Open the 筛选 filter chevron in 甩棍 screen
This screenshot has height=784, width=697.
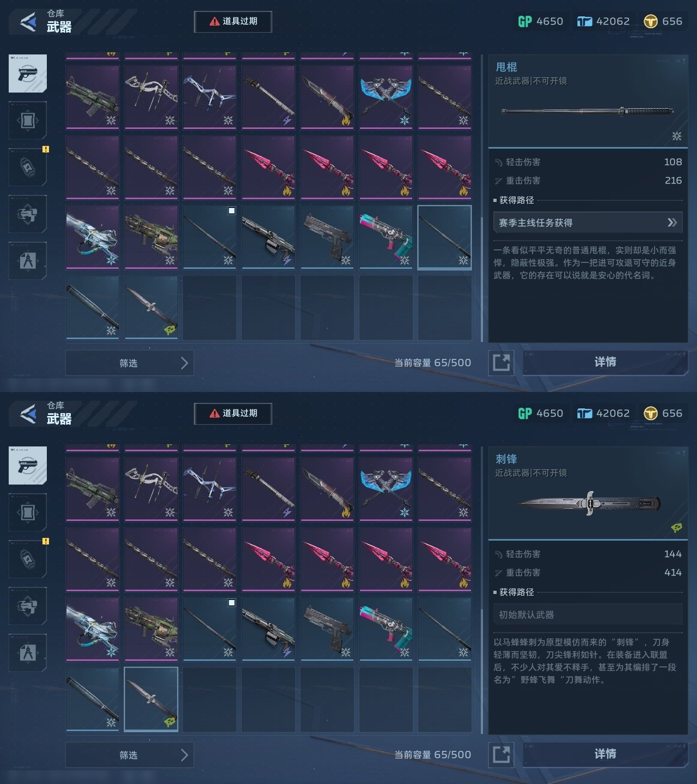[185, 363]
